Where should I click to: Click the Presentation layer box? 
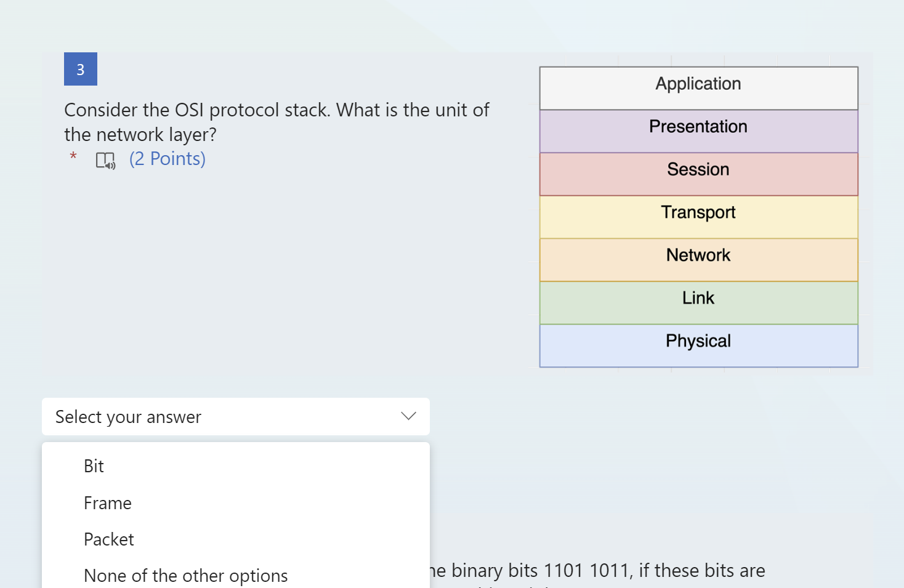point(698,127)
